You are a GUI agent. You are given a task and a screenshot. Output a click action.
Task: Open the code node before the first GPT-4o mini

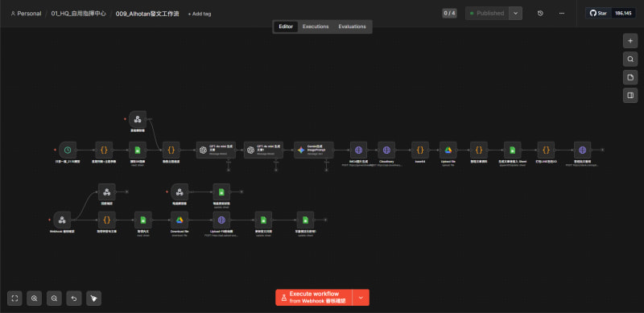click(x=171, y=150)
